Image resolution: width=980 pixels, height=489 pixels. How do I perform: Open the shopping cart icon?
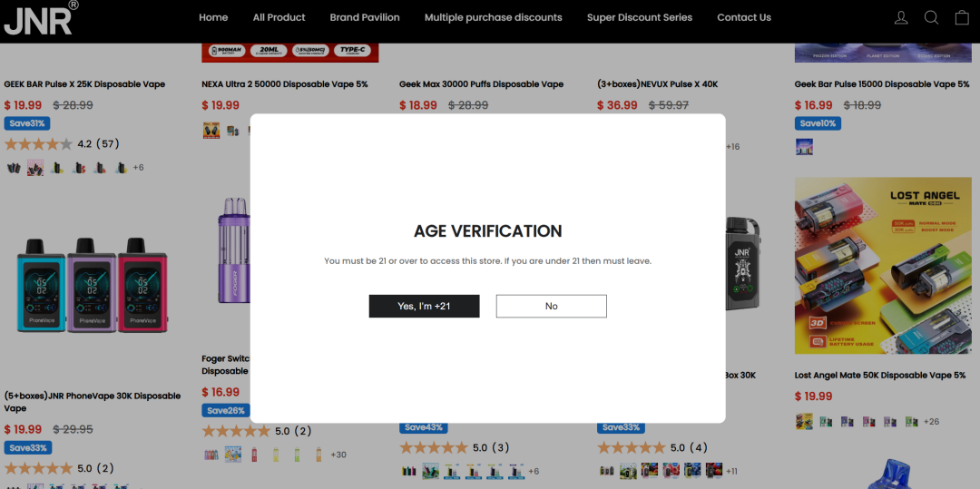coord(962,17)
